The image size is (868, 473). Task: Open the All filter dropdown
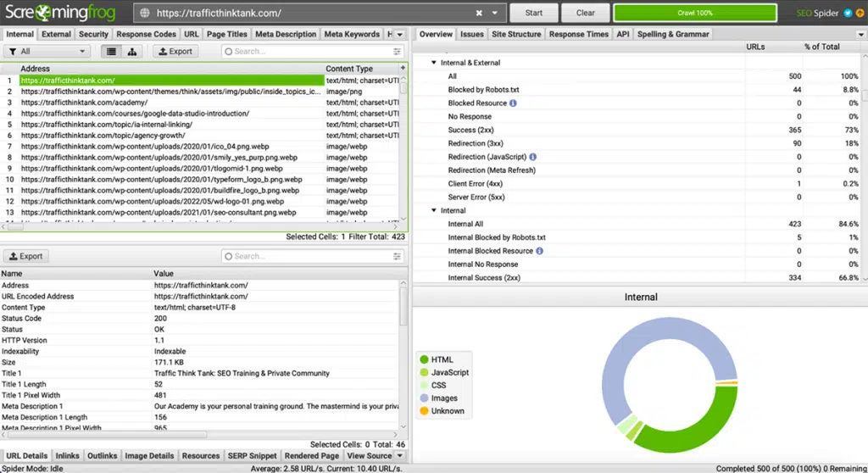47,52
